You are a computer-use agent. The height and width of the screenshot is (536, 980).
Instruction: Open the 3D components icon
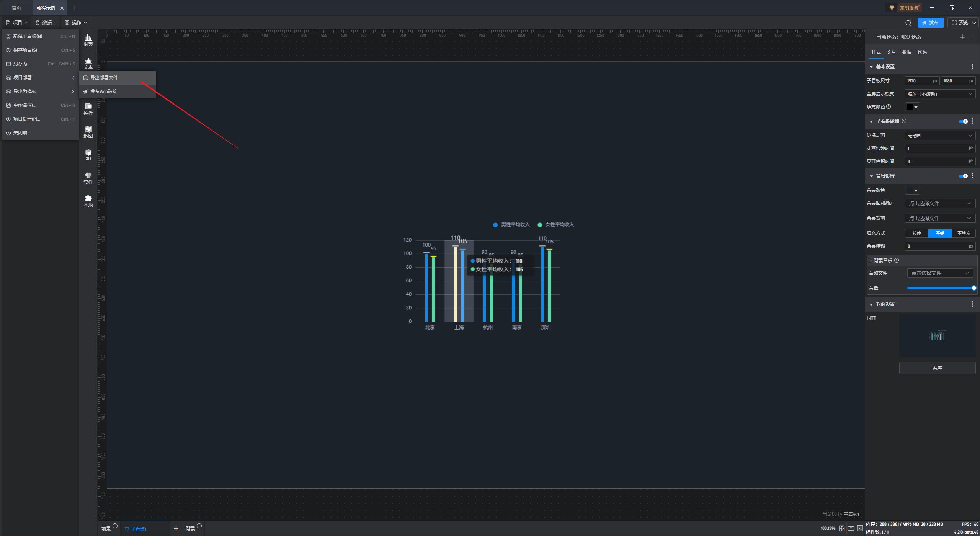click(88, 155)
